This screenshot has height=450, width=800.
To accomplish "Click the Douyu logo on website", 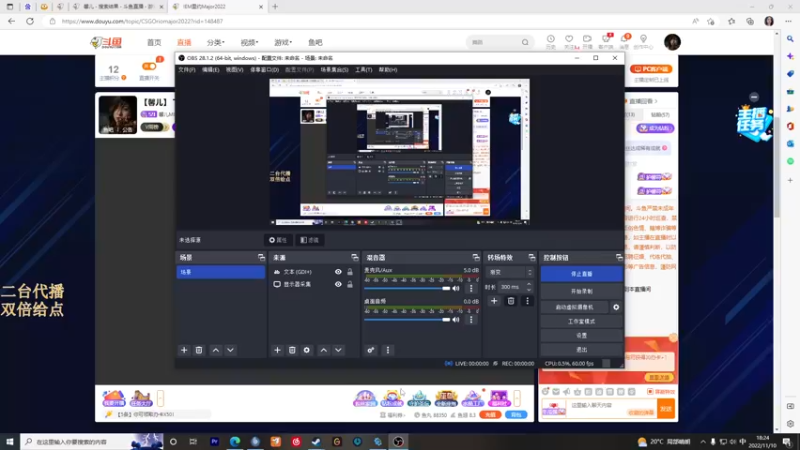I will [x=107, y=42].
